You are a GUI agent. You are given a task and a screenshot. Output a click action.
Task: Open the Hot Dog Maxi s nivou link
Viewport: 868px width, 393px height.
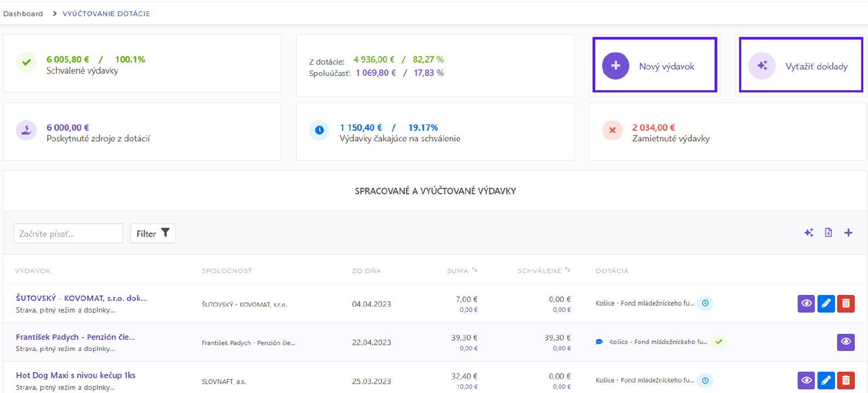tap(76, 375)
